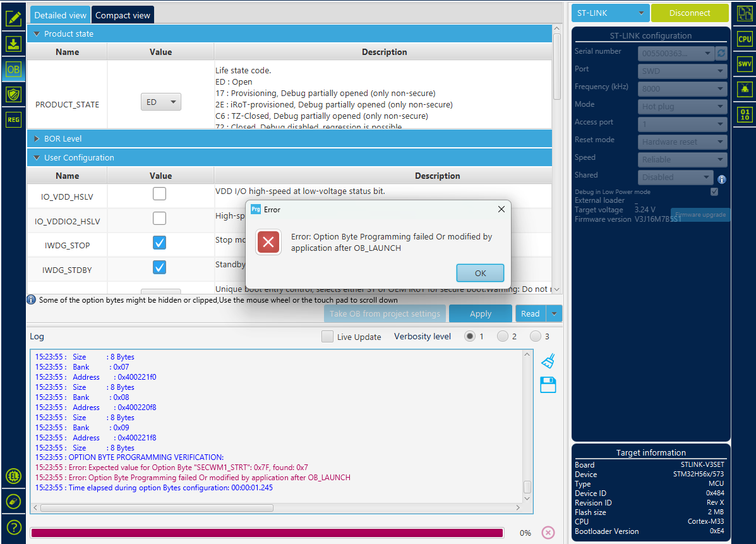This screenshot has width=756, height=544.
Task: Click Disconnect to release ST-LINK
Action: point(690,12)
